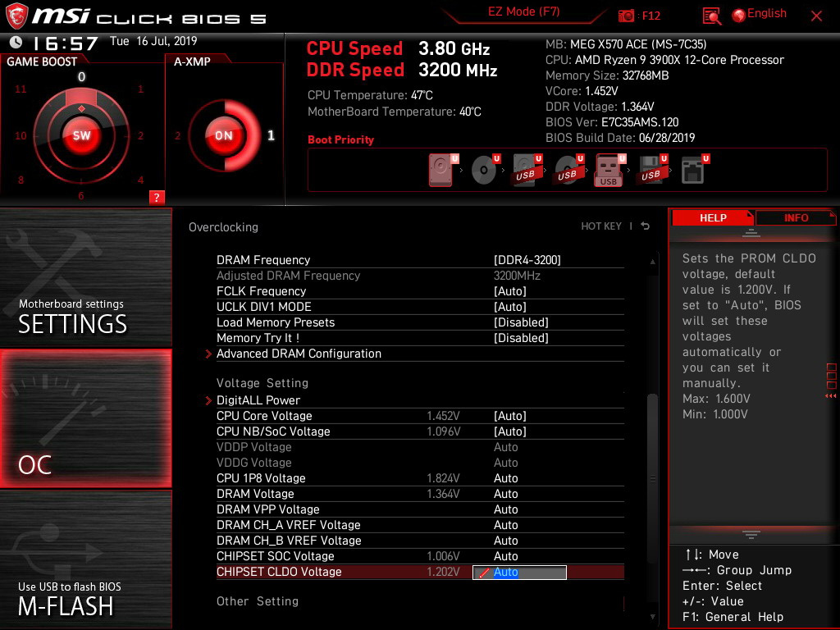The width and height of the screenshot is (840, 630).
Task: Open the SETTINGS motherboard section
Action: 85,277
